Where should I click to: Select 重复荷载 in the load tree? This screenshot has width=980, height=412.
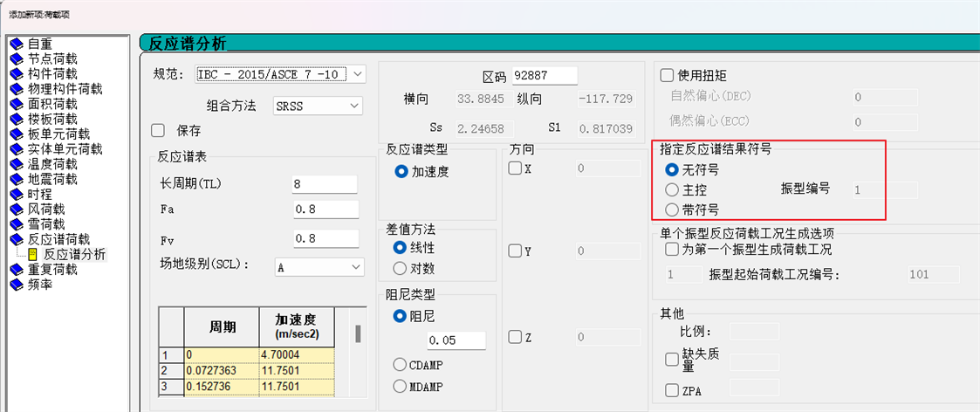pos(52,270)
